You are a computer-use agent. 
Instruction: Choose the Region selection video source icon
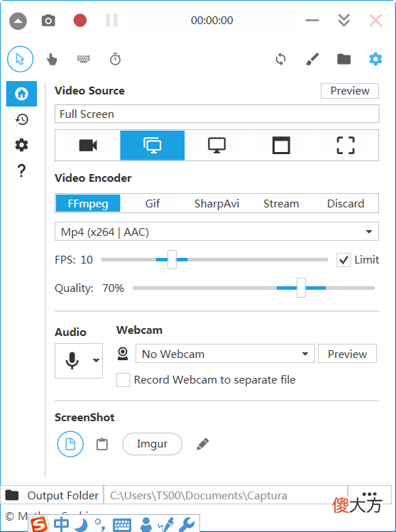click(346, 146)
